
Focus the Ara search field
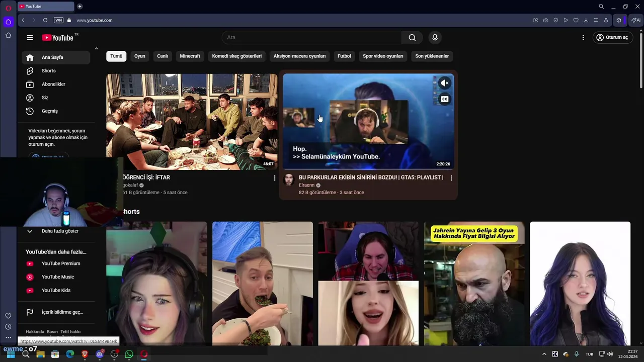pos(312,38)
